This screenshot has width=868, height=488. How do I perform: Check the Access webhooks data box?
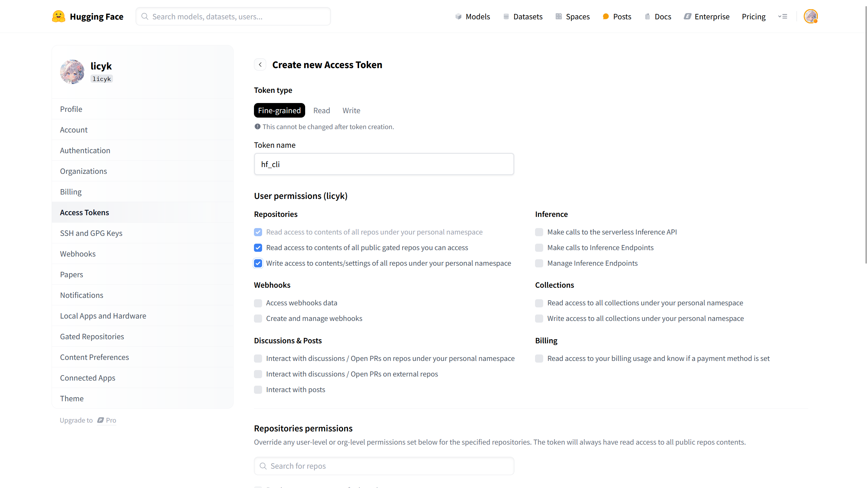tap(258, 303)
